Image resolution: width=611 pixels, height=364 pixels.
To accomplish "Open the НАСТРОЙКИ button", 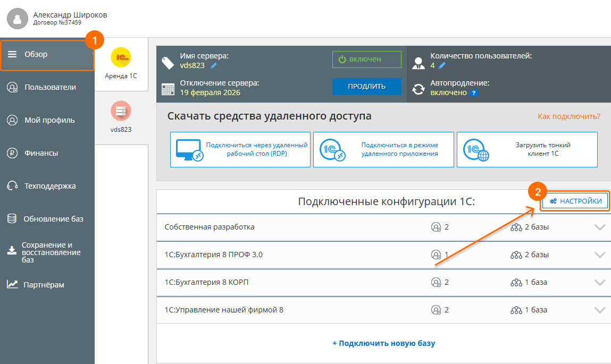I will point(575,201).
